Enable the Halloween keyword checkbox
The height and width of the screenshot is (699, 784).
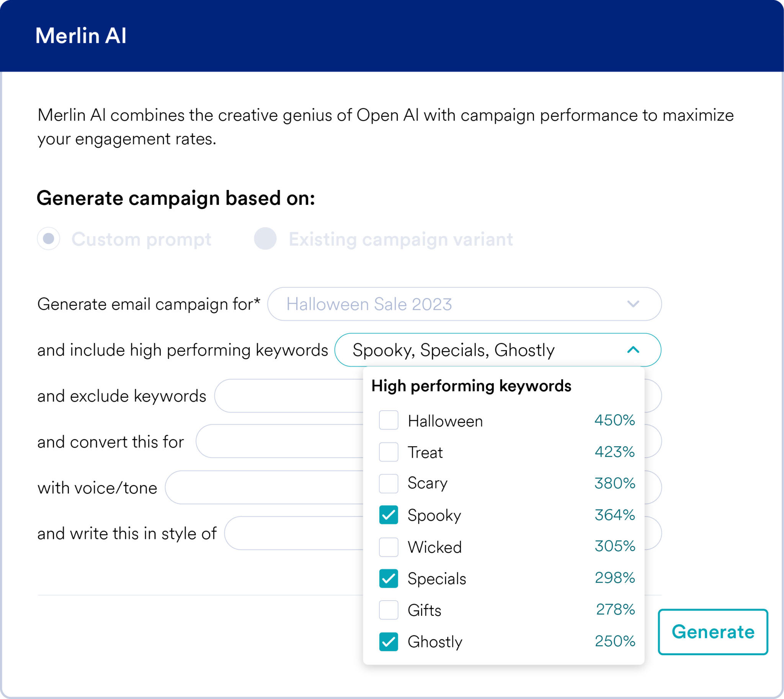point(388,421)
